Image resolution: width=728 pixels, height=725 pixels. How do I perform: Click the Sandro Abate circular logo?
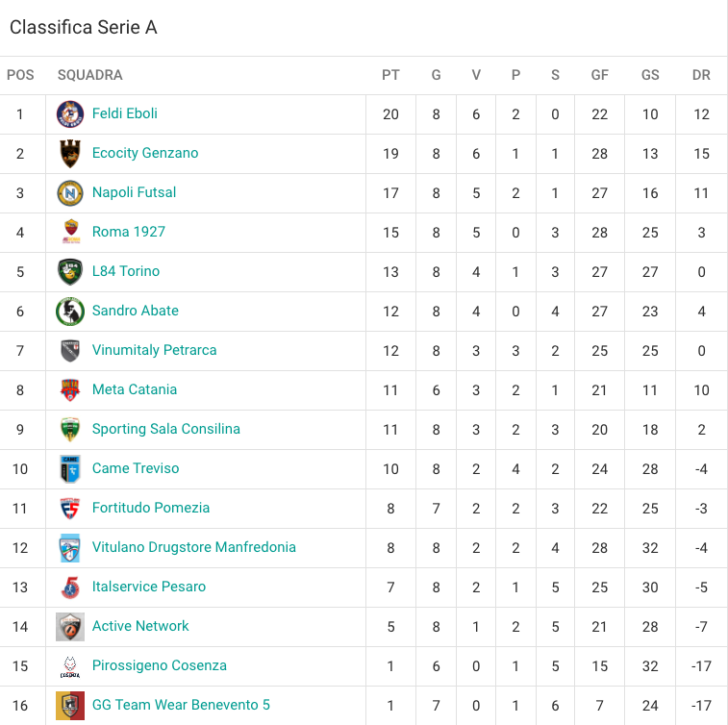(70, 312)
